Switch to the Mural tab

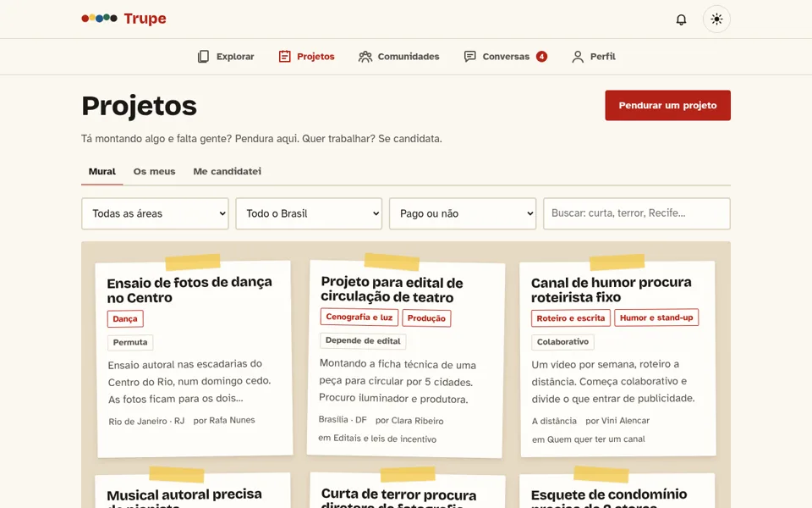click(x=102, y=172)
